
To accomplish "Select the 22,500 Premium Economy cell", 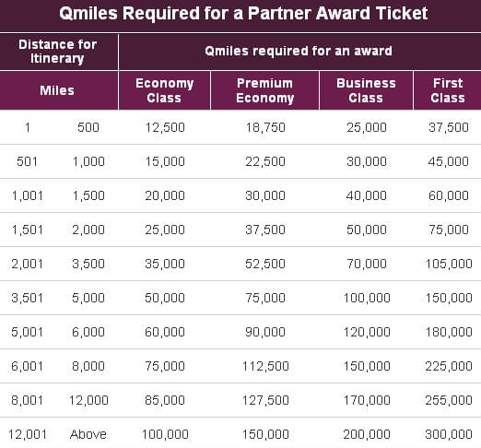I will point(265,161).
